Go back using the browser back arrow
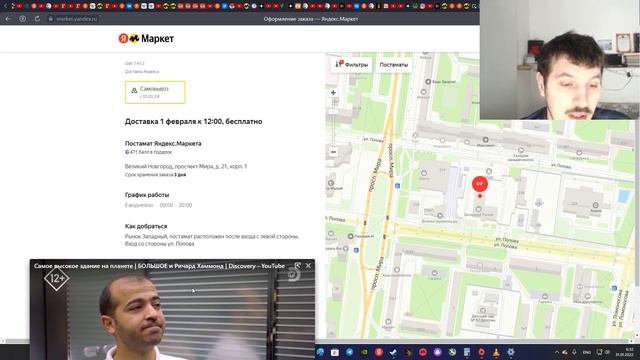This screenshot has width=640, height=360. click(x=8, y=19)
